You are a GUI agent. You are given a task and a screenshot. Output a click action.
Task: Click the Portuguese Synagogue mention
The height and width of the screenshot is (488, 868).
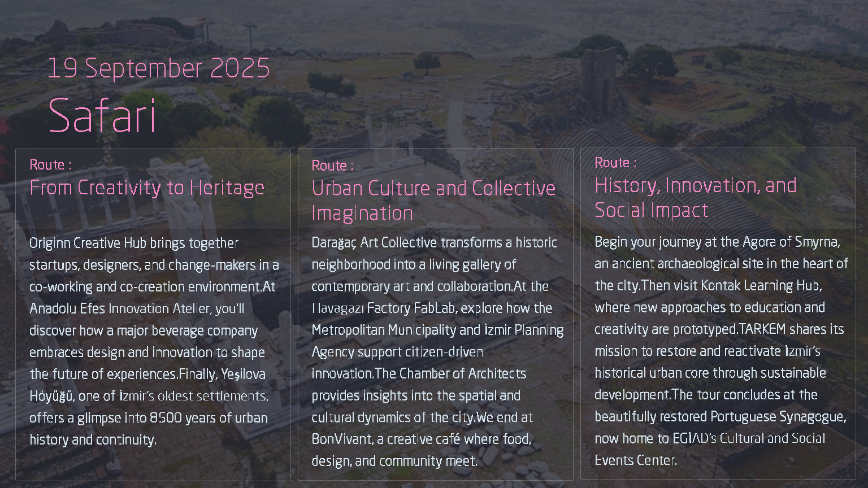coord(778,416)
